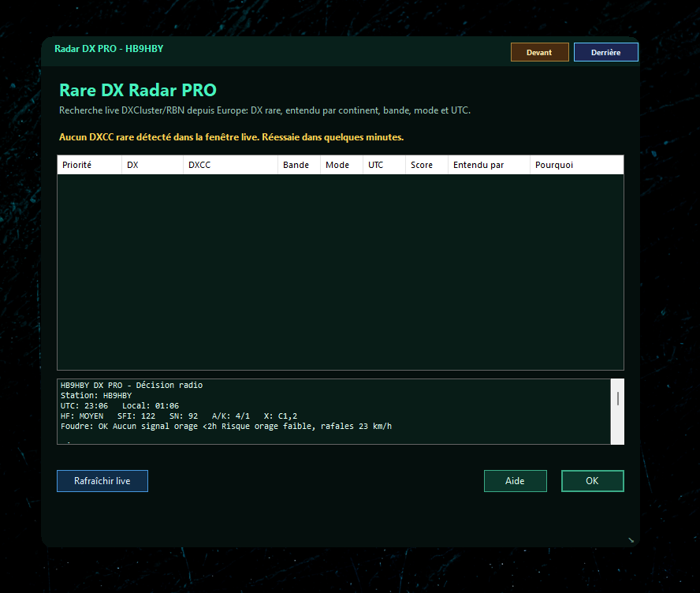Click the window resize grip icon
Screen dimensions: 700x593
[631, 540]
